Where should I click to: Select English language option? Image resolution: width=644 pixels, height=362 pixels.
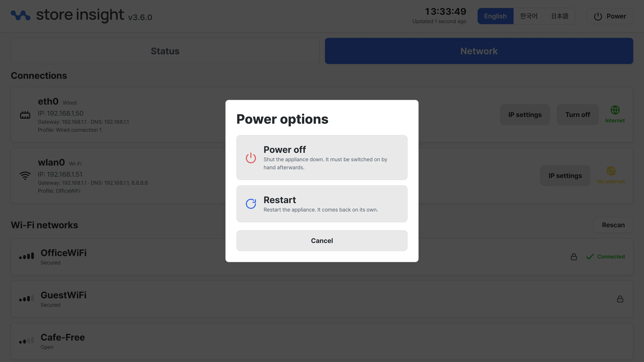[495, 16]
